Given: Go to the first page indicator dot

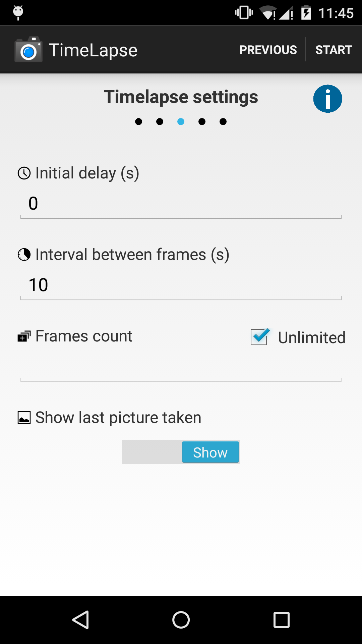Looking at the screenshot, I should (x=138, y=121).
